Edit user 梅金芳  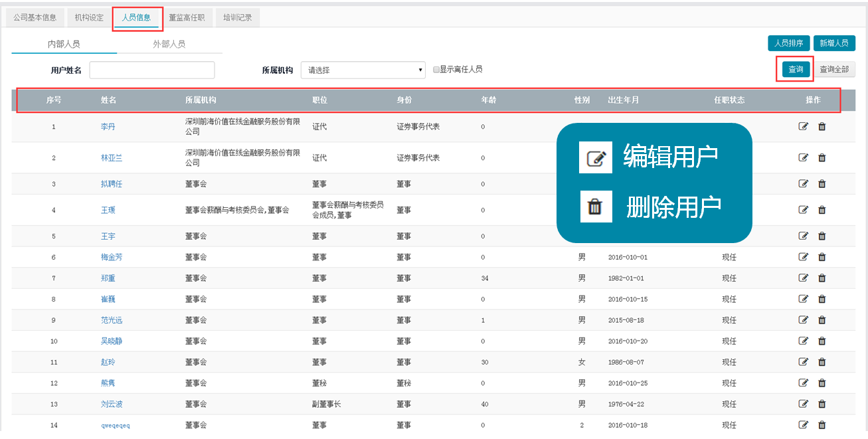[x=803, y=257]
